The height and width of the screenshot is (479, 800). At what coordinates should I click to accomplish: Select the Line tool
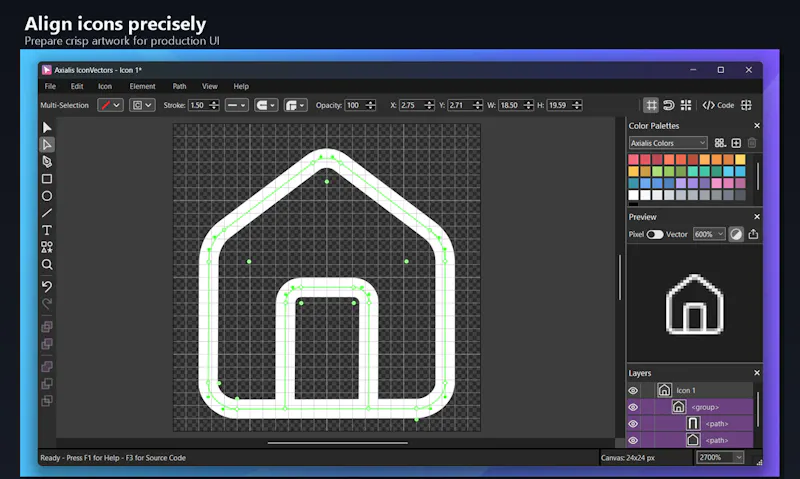(47, 213)
